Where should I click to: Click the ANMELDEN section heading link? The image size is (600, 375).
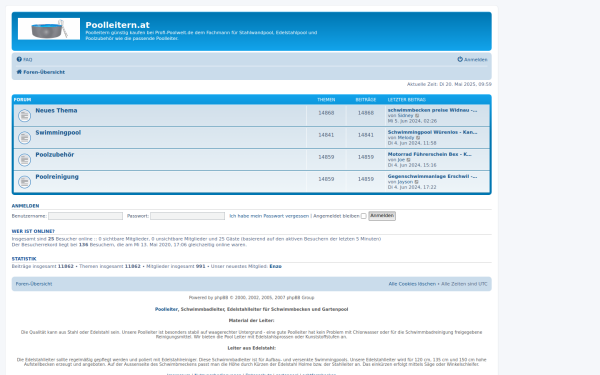pyautogui.click(x=25, y=206)
